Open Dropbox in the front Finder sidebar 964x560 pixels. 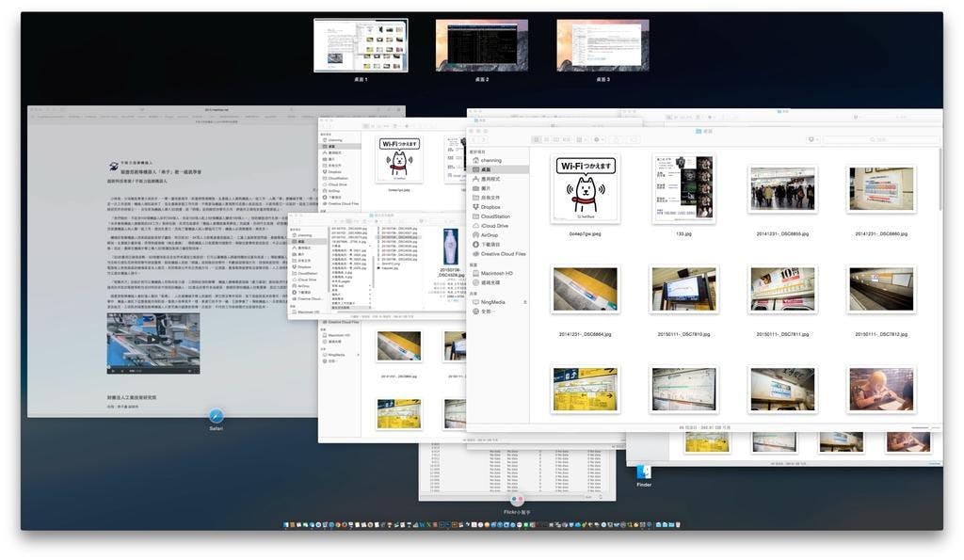pyautogui.click(x=490, y=207)
